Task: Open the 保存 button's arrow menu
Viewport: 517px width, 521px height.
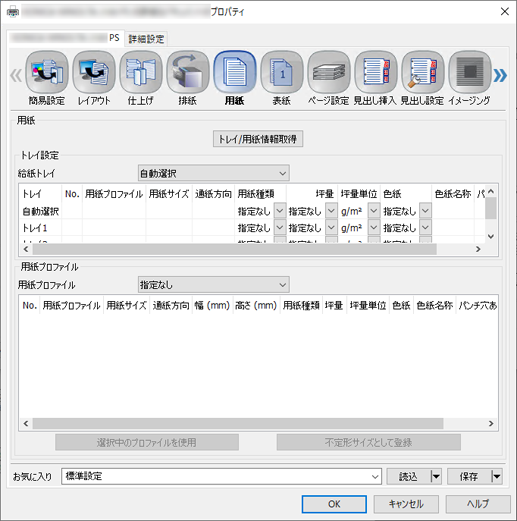Action: [497, 477]
